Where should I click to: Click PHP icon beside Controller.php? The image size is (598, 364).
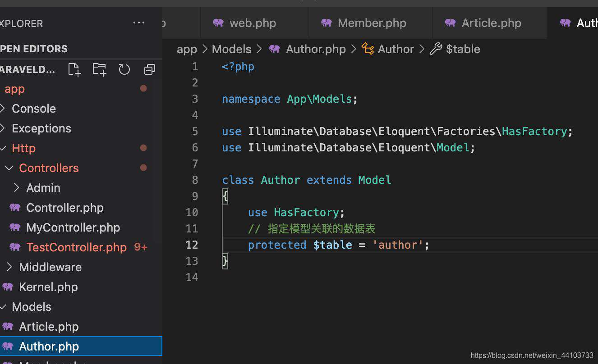point(15,208)
